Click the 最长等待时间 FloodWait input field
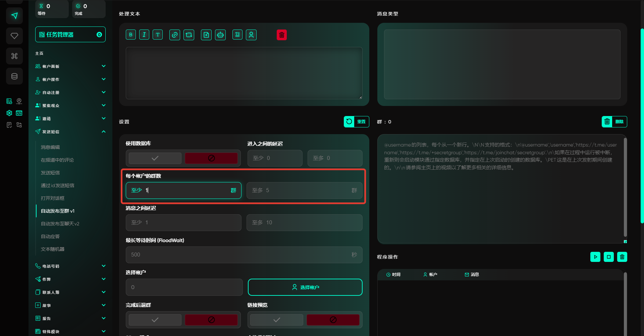 (x=238, y=255)
